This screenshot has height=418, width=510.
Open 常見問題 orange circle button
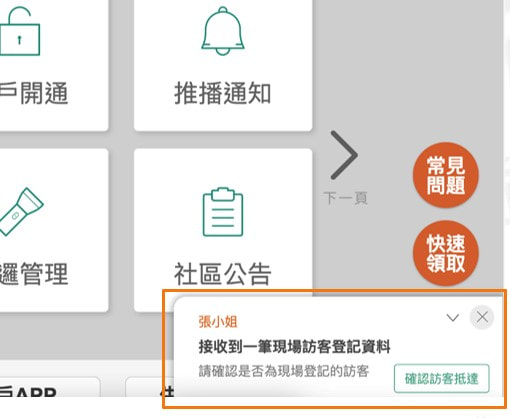446,175
